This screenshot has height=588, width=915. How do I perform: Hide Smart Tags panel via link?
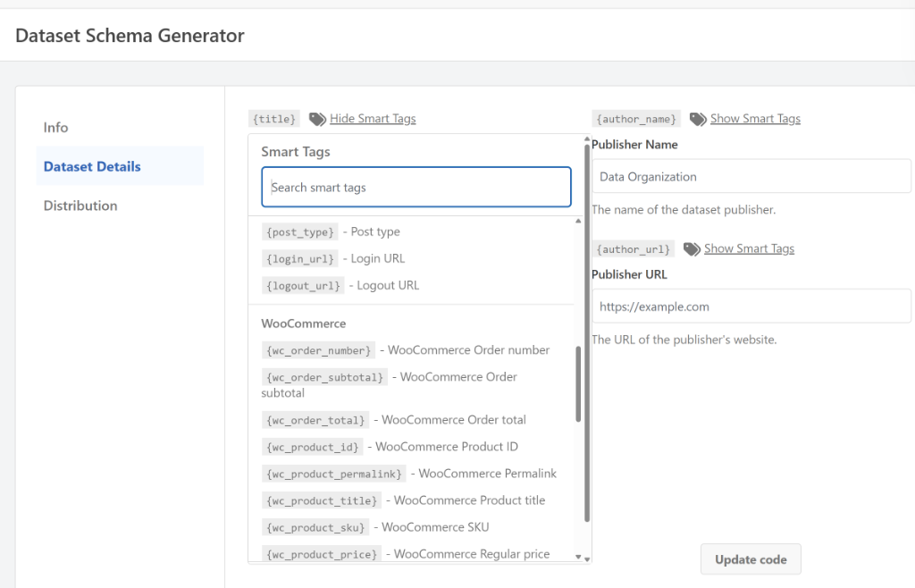[x=373, y=119]
